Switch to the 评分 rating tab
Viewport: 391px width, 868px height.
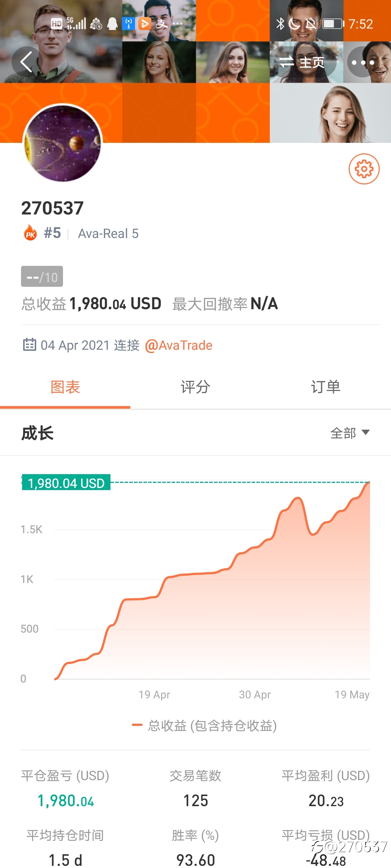(195, 387)
